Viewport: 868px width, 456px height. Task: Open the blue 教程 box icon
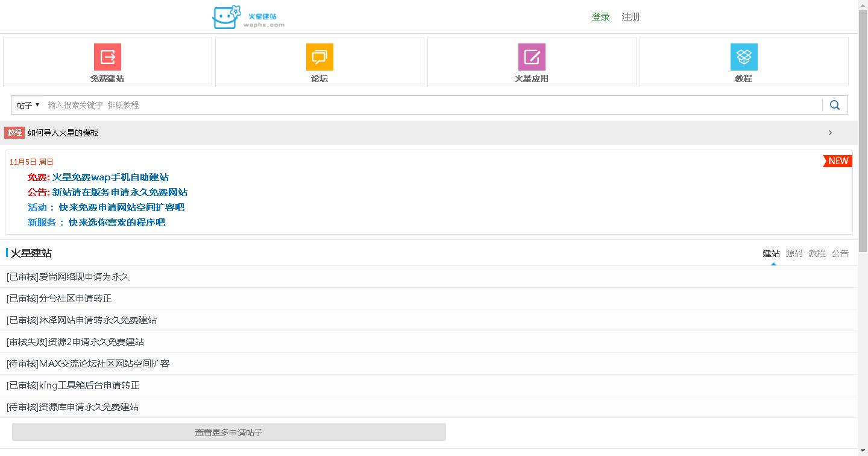(744, 57)
